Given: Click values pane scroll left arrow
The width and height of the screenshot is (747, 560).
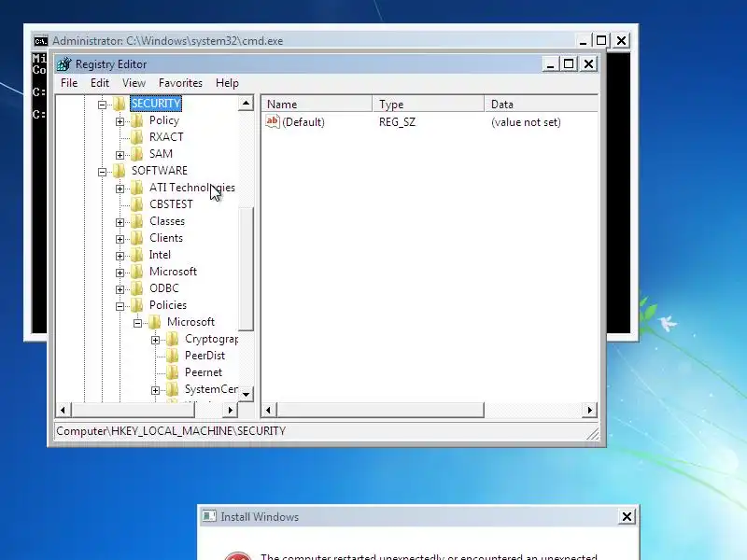Looking at the screenshot, I should pos(269,410).
